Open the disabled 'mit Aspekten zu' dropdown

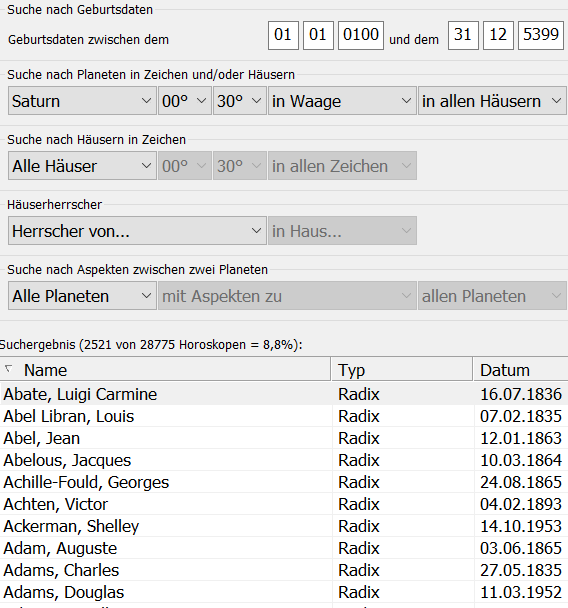coord(287,296)
